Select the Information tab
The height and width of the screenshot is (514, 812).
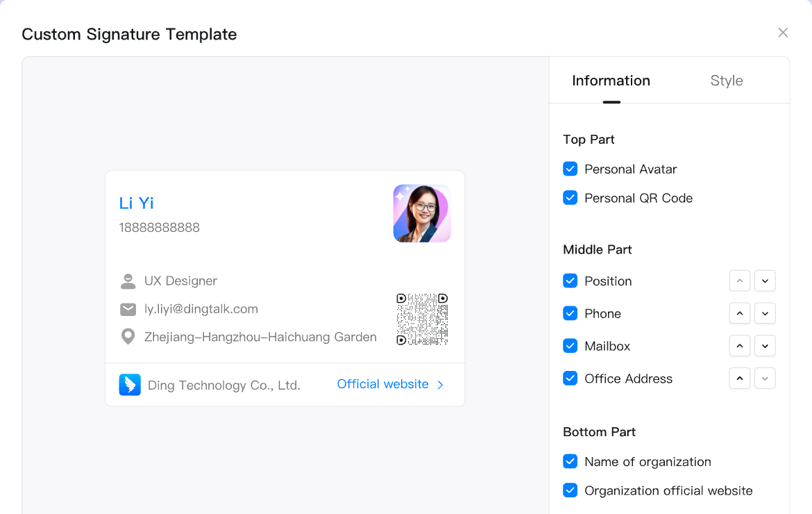611,81
